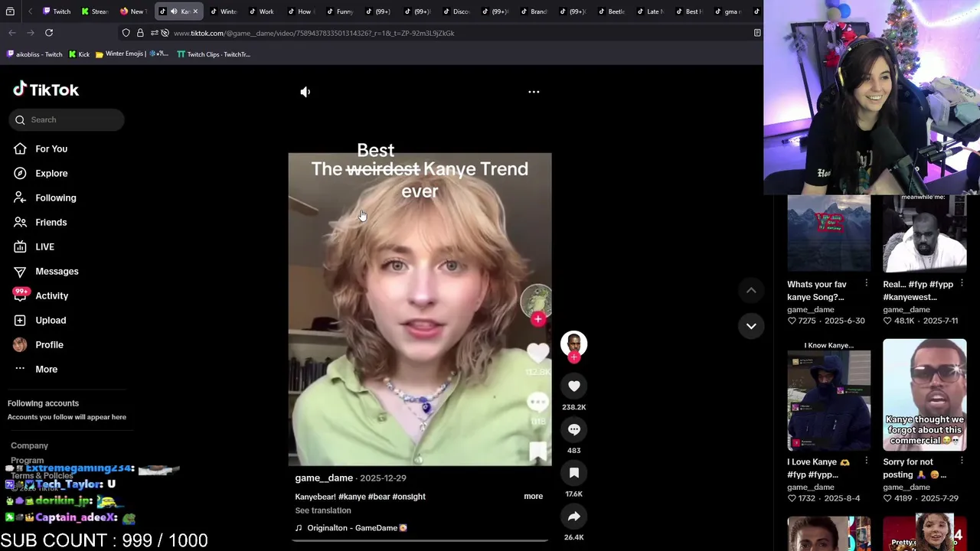Viewport: 980px width, 551px height.
Task: Switch to the Funny TikTok tab
Action: pos(339,11)
